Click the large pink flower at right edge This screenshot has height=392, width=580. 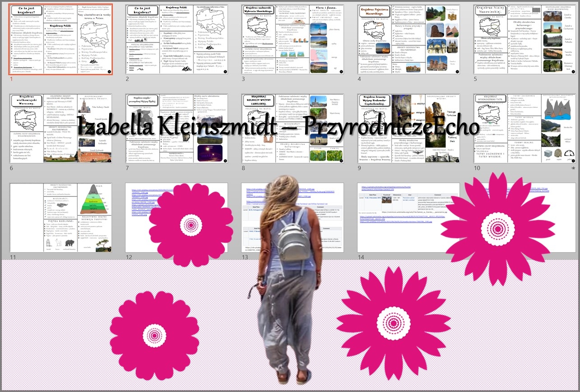(500, 229)
